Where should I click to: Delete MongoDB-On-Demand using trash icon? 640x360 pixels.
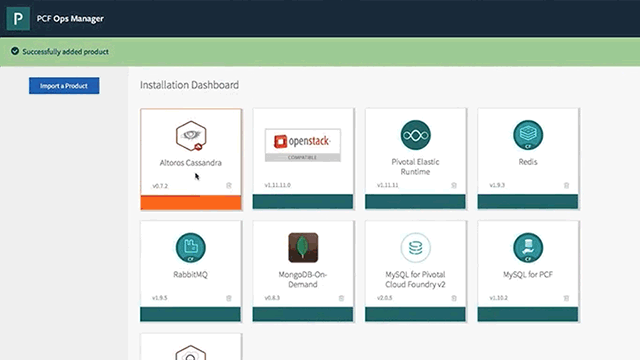[342, 298]
